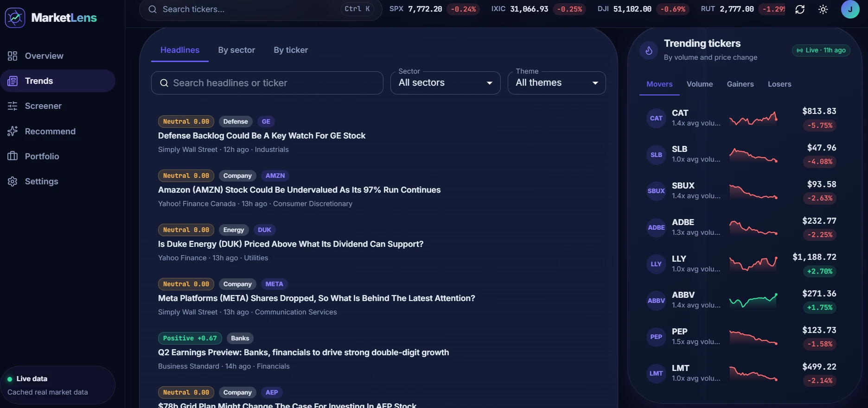
Task: Switch to the By sector tab
Action: click(236, 50)
